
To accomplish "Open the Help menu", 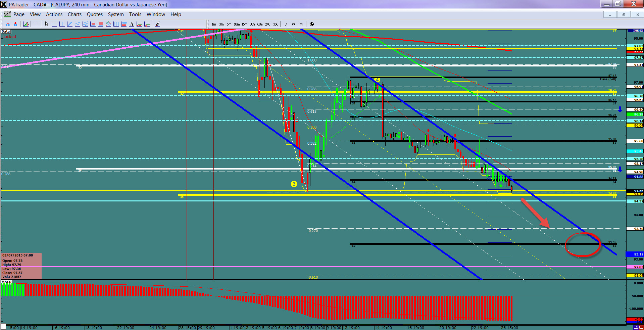I will coord(176,14).
